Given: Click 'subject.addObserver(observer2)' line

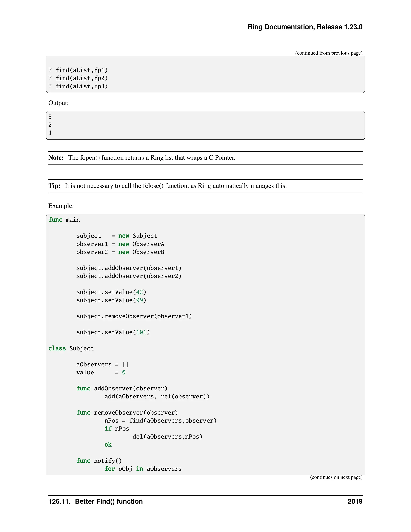Looking at the screenshot, I should coord(129,276).
